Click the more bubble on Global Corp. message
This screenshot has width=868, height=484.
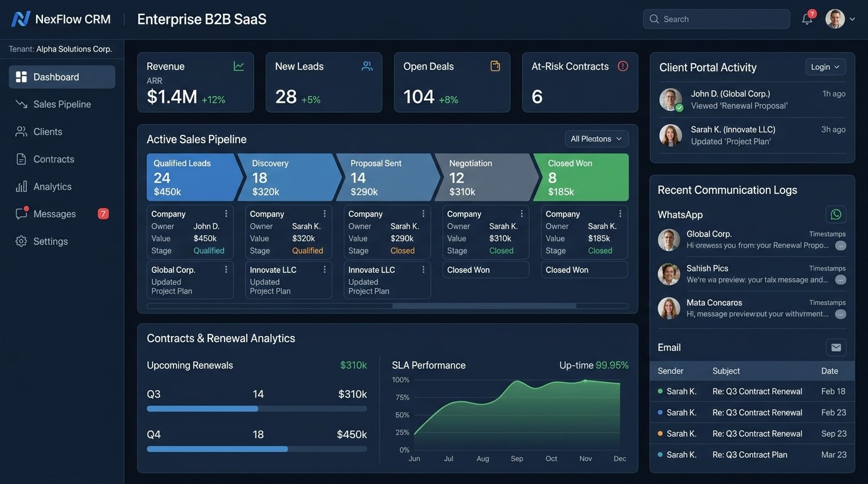coord(840,246)
